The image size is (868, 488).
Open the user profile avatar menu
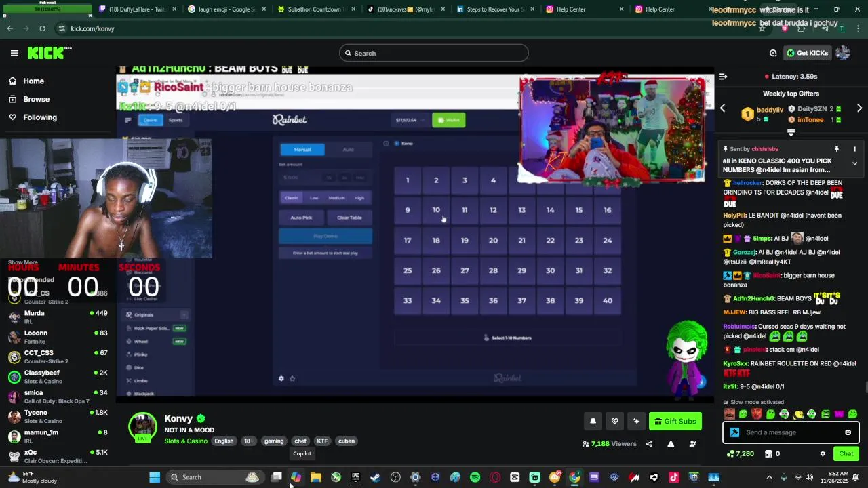click(x=843, y=53)
